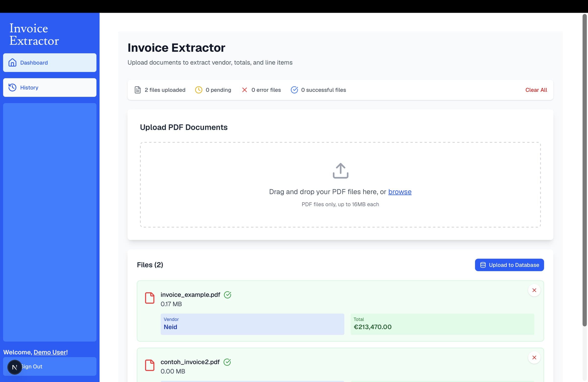This screenshot has height=382, width=588.
Task: Click the PDF drag and drop zone
Action: 340,185
